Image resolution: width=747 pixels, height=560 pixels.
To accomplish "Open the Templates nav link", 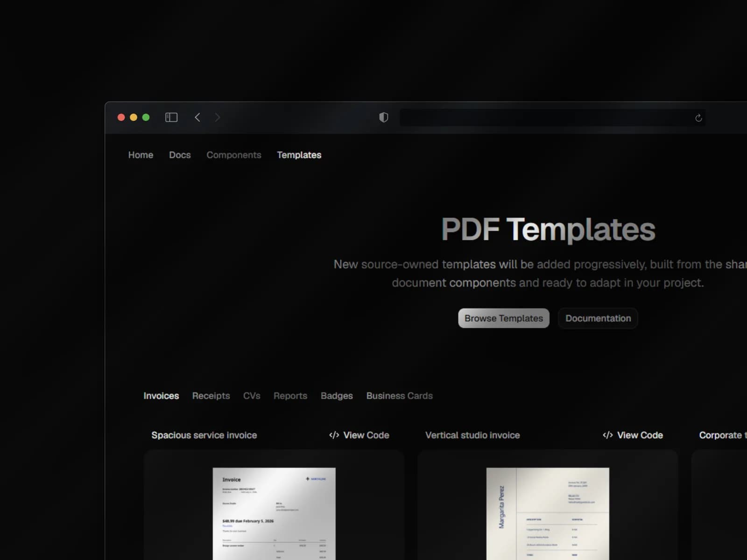I will (x=299, y=155).
